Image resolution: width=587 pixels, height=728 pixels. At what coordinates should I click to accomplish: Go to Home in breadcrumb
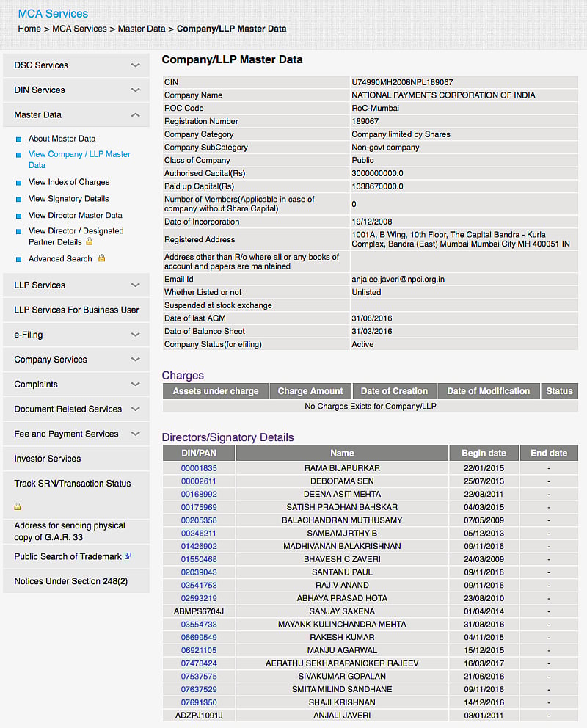click(29, 29)
